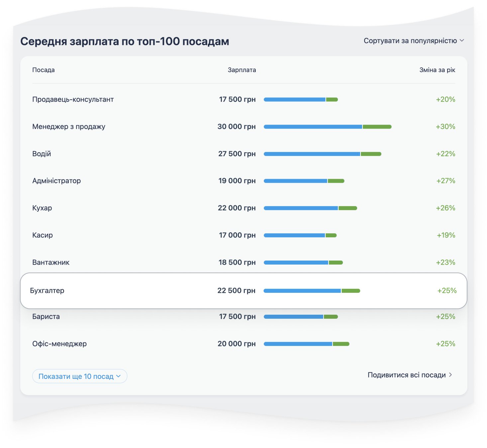The image size is (487, 448).
Task: Click the green bar segment for 'Водій'
Action: click(371, 154)
